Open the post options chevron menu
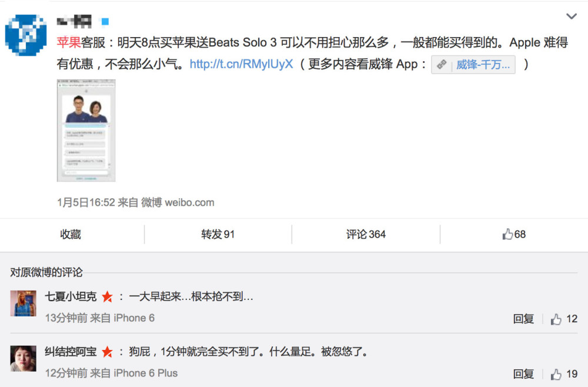Viewport: 588px width, 387px height. 571,16
